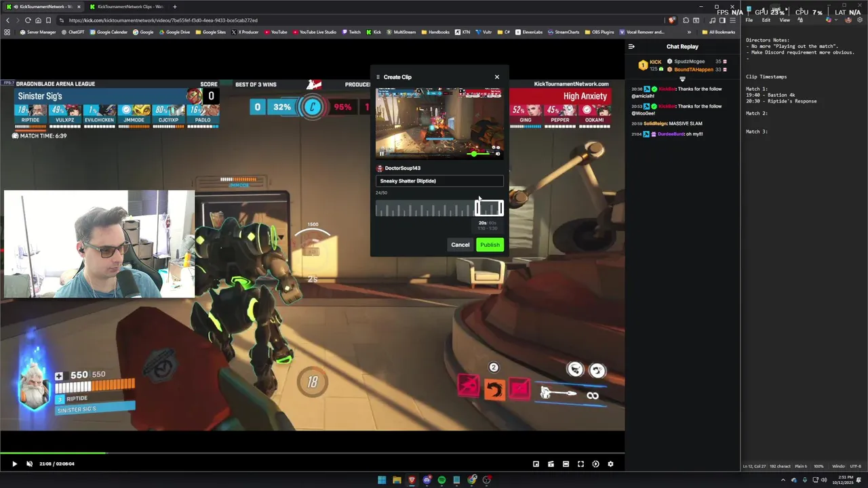Viewport: 868px width, 488px height.
Task: Open Notepad taskbar icon
Action: (456, 480)
